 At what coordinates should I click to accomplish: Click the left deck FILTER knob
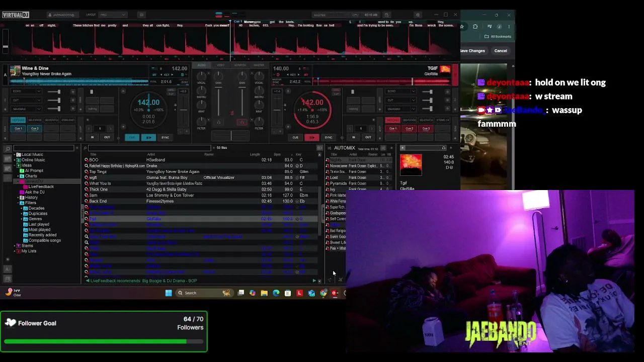(201, 121)
